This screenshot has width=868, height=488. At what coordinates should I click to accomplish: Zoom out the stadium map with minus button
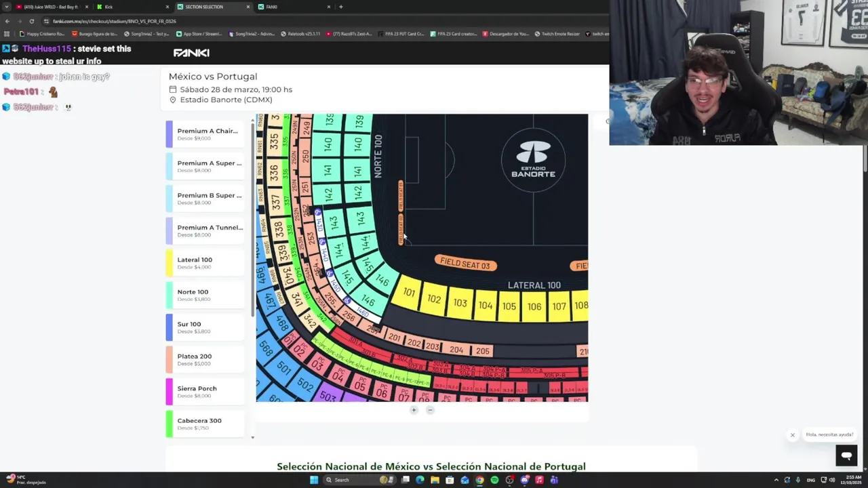pyautogui.click(x=430, y=410)
